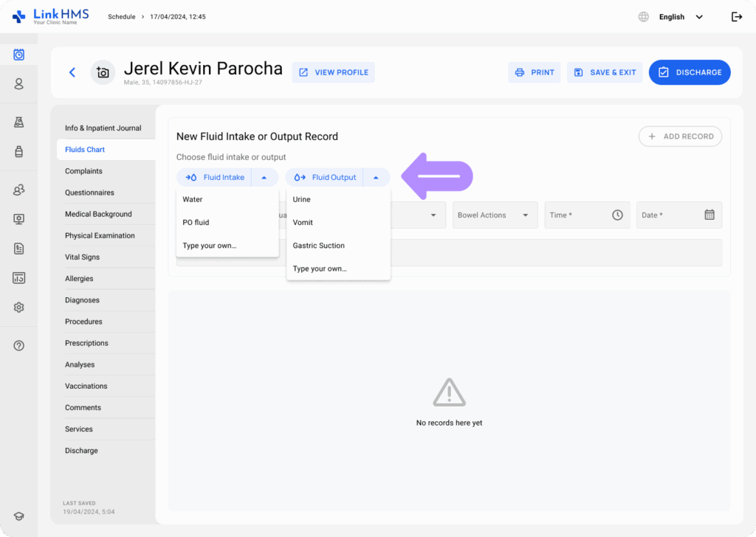Click the patient photo camera icon
The width and height of the screenshot is (756, 537).
pos(103,72)
